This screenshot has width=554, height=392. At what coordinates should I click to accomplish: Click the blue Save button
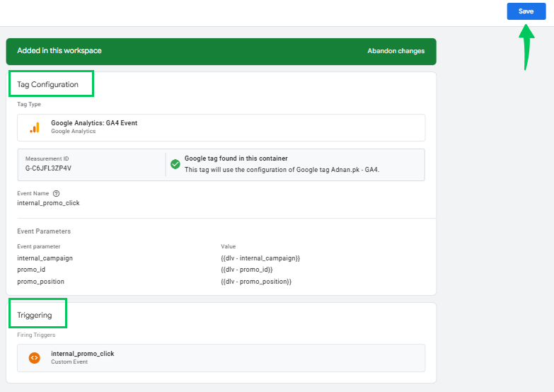(x=526, y=11)
